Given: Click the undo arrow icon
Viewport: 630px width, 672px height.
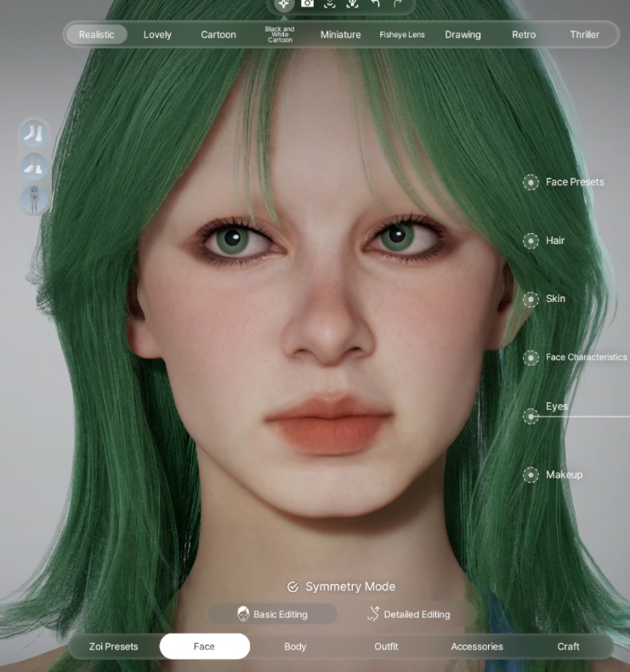Looking at the screenshot, I should pyautogui.click(x=375, y=4).
